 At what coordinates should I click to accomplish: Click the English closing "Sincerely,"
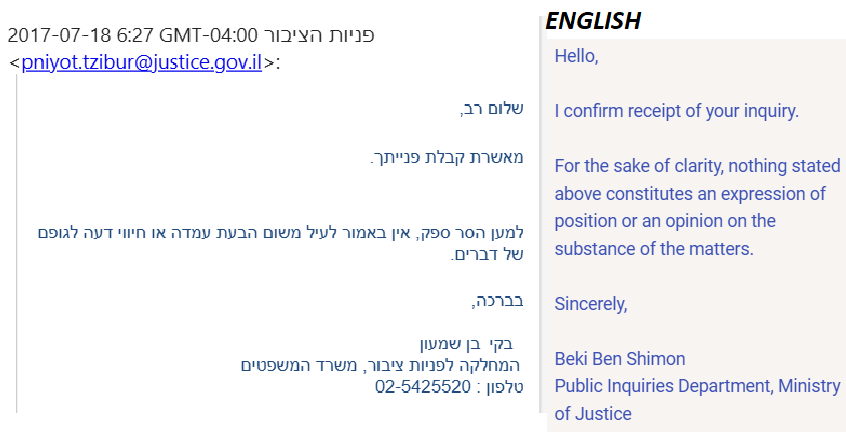pos(591,303)
